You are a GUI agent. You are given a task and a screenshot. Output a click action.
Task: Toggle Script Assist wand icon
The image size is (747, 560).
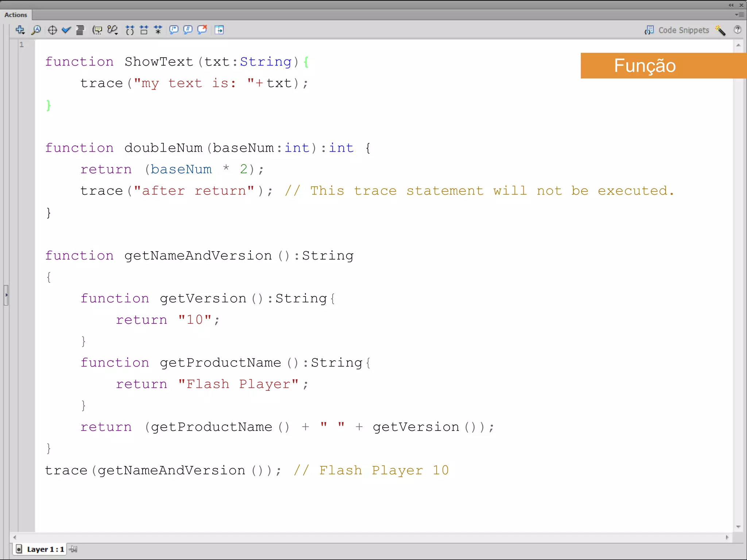[x=720, y=30]
